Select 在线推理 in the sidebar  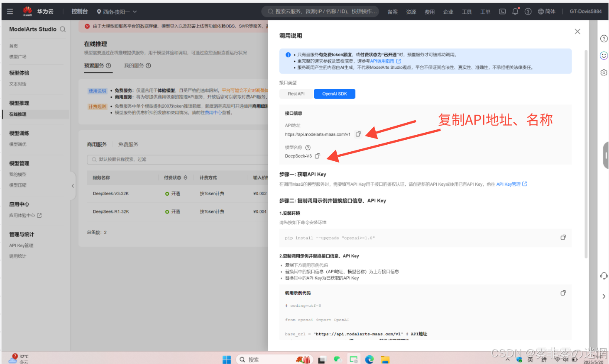(18, 114)
